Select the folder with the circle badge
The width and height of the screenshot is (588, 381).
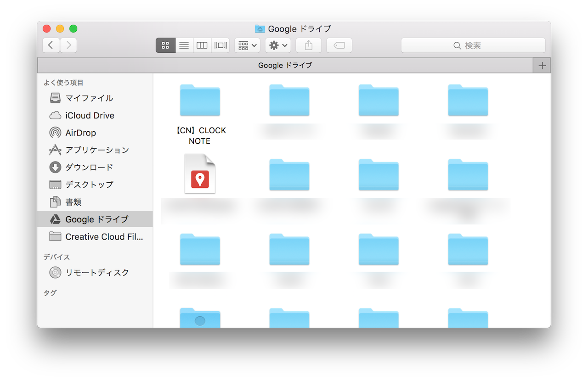pos(200,318)
